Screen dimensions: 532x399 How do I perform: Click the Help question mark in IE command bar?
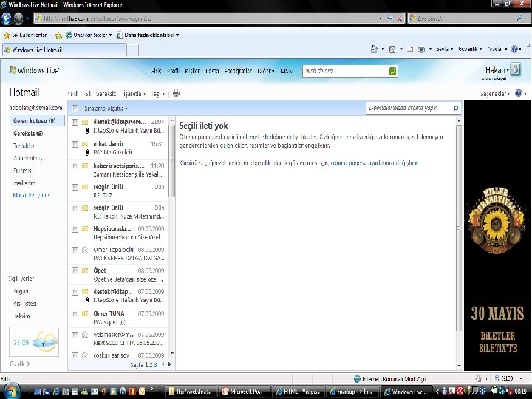coord(514,50)
